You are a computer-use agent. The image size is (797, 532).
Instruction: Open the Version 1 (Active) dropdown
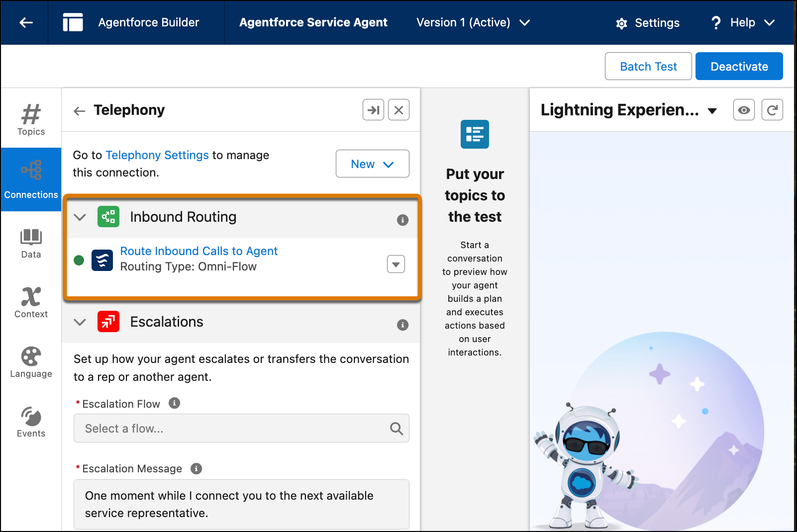click(x=473, y=22)
